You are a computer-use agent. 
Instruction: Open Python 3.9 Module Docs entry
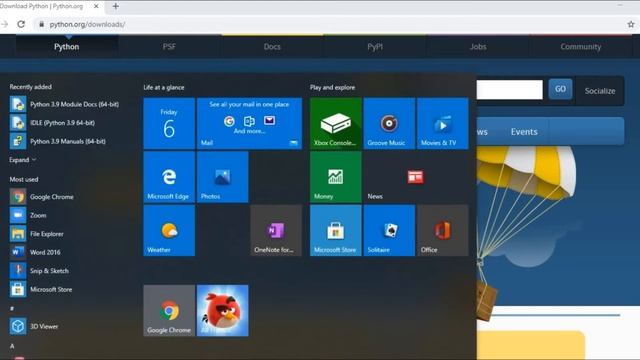(64, 104)
